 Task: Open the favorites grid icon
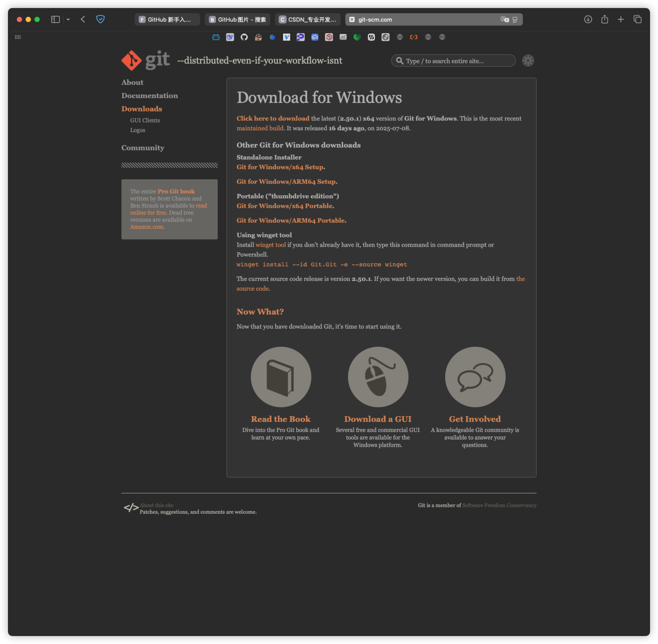tap(18, 37)
